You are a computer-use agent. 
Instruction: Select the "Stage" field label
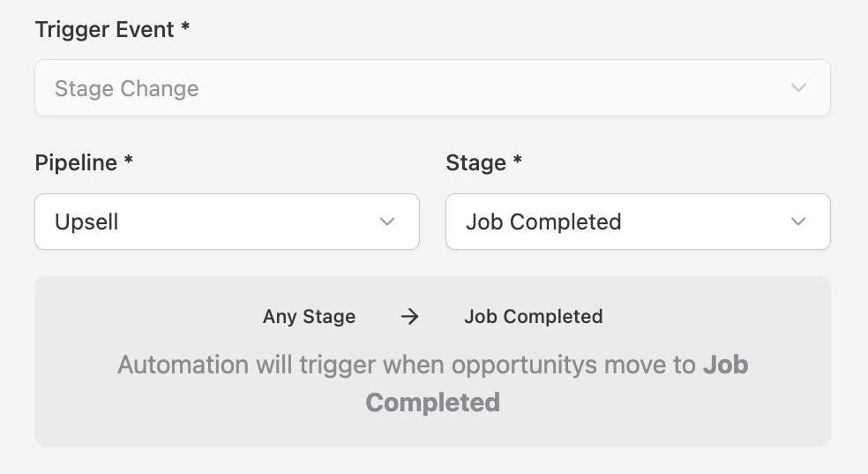475,163
